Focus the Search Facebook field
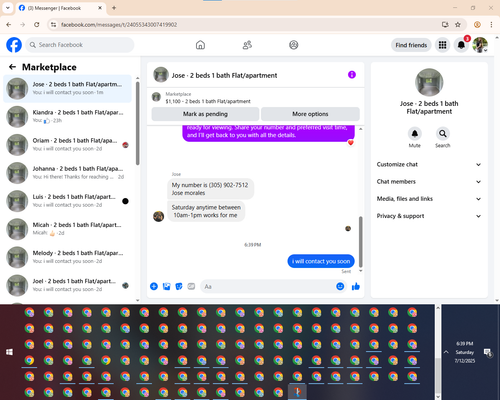 click(80, 45)
